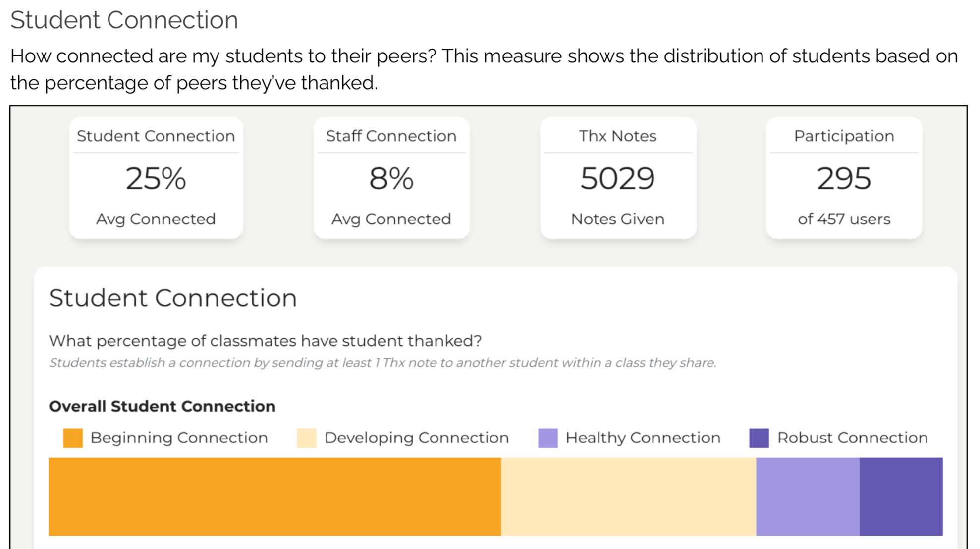The width and height of the screenshot is (980, 549).
Task: Select the cream Developing segment of the bar
Action: coord(628,496)
